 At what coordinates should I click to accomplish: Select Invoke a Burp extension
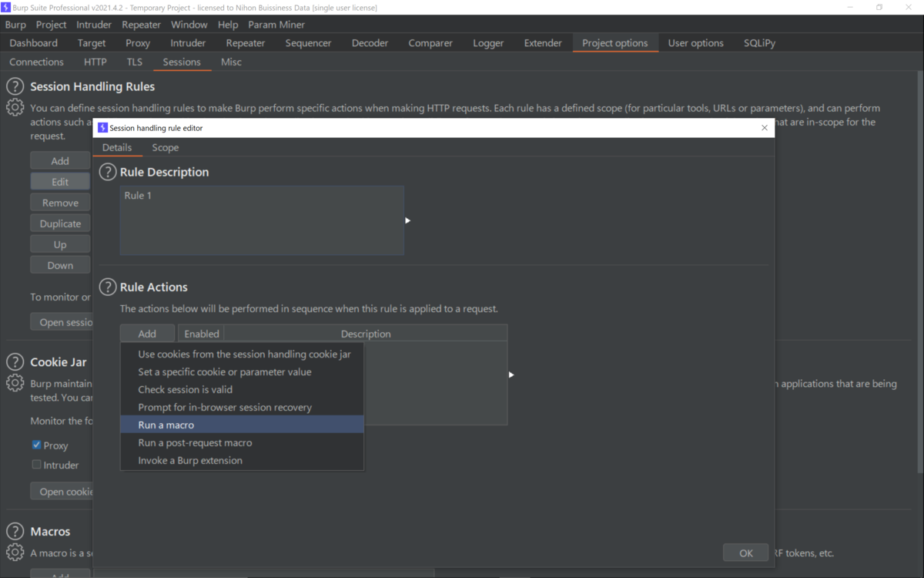coord(242,460)
